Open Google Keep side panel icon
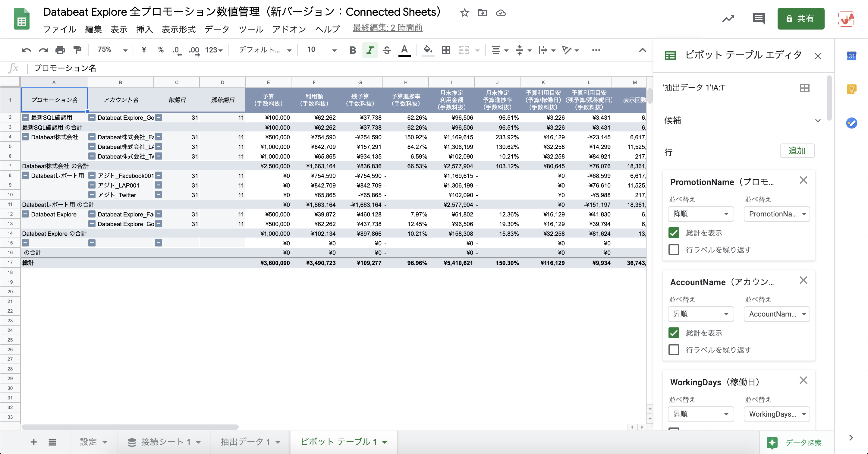Viewport: 868px width, 454px height. (x=851, y=89)
